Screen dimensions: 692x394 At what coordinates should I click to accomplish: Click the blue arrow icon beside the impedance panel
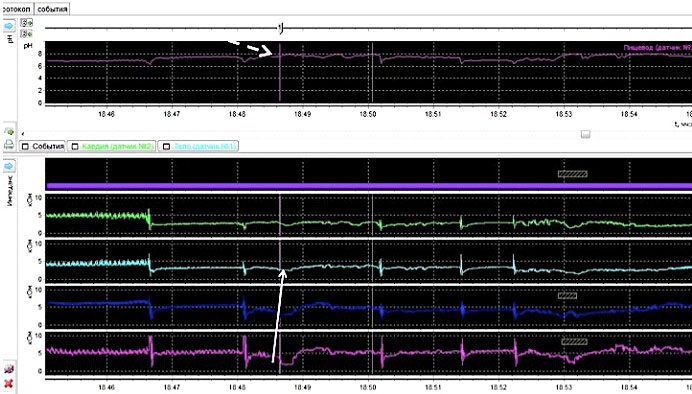(9, 166)
